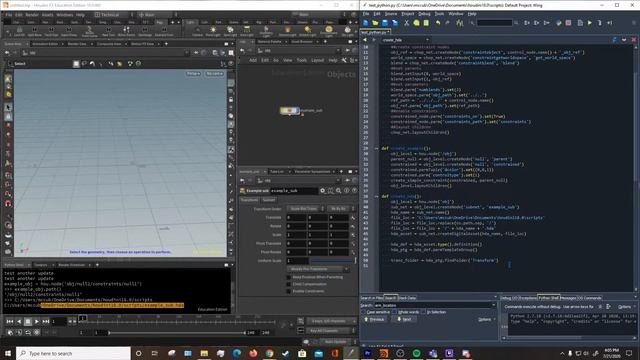640x360 pixels.
Task: Click Auto Update button at Houdini bottom
Action: 335,342
